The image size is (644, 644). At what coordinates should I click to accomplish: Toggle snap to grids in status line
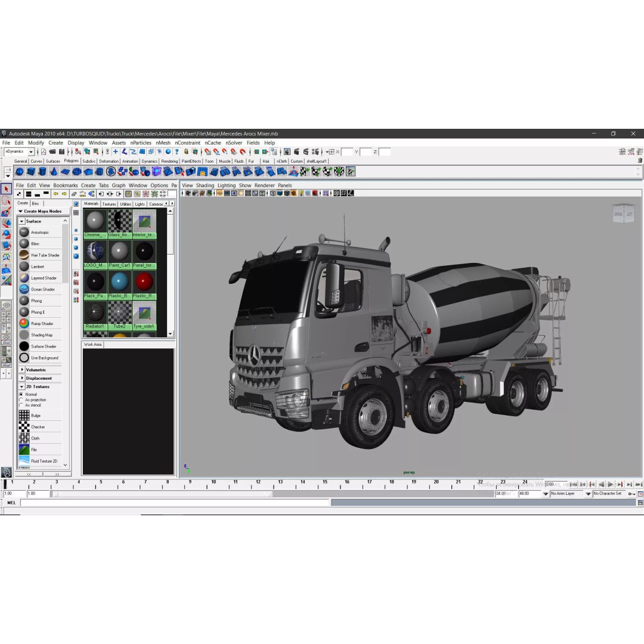point(208,151)
